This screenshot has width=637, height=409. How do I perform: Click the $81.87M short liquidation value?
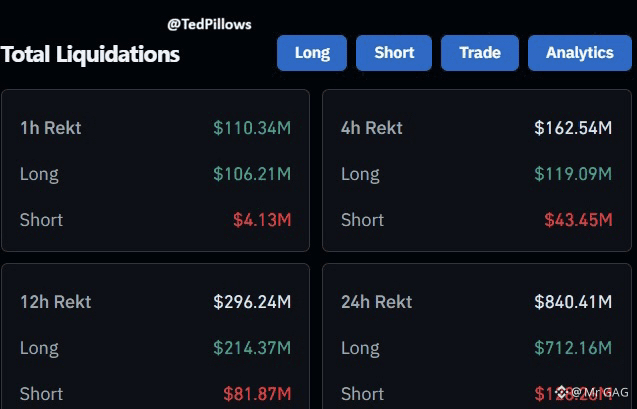point(257,394)
